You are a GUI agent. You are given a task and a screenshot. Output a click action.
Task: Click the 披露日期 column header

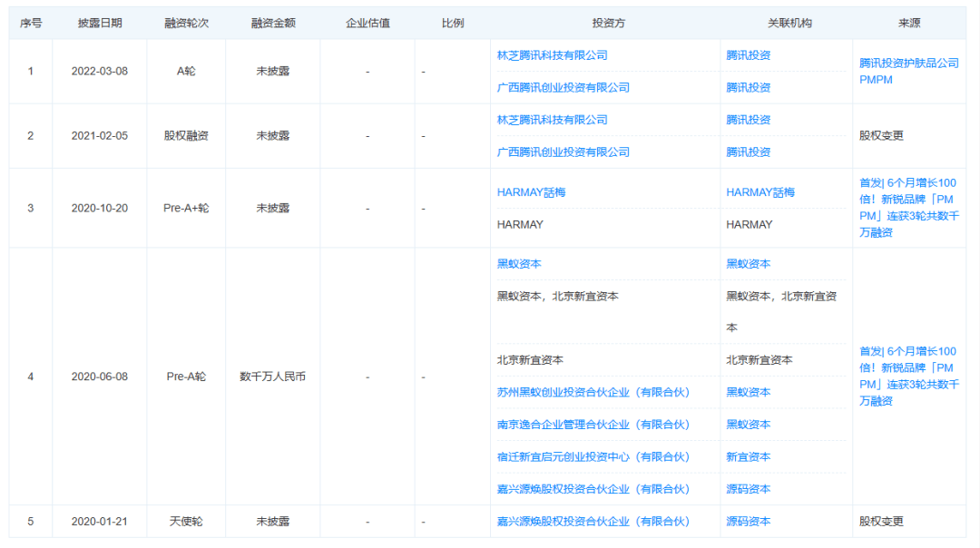point(100,23)
